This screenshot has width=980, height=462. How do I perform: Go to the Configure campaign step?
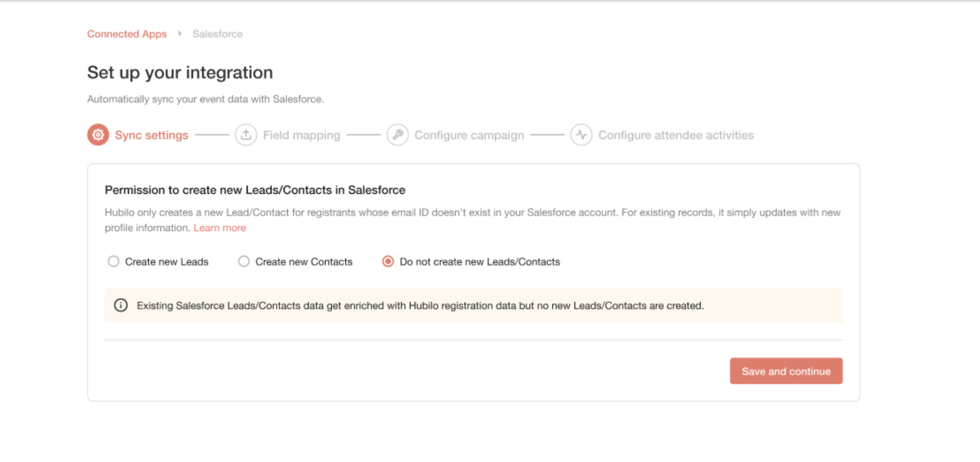[x=469, y=135]
